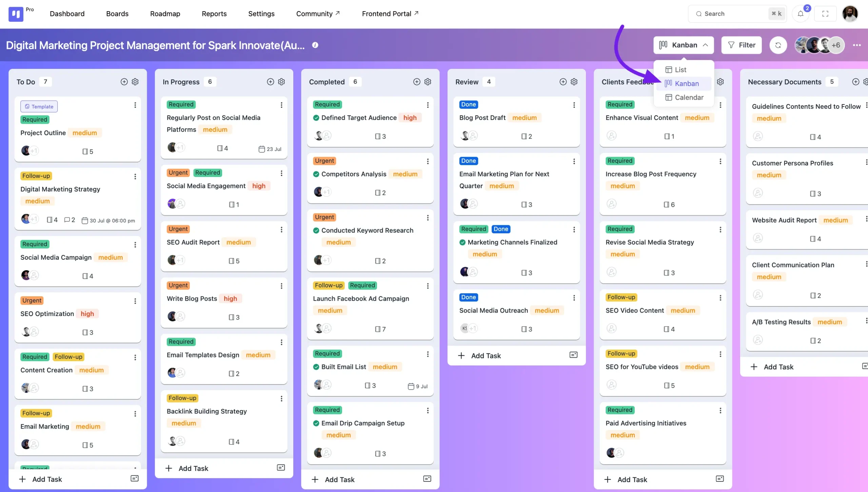Open refresh/sync icon button

(778, 45)
